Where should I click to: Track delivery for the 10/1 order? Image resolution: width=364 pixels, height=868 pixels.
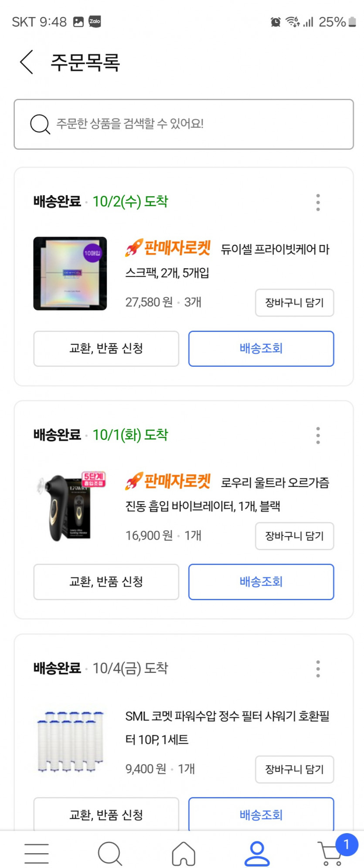261,581
